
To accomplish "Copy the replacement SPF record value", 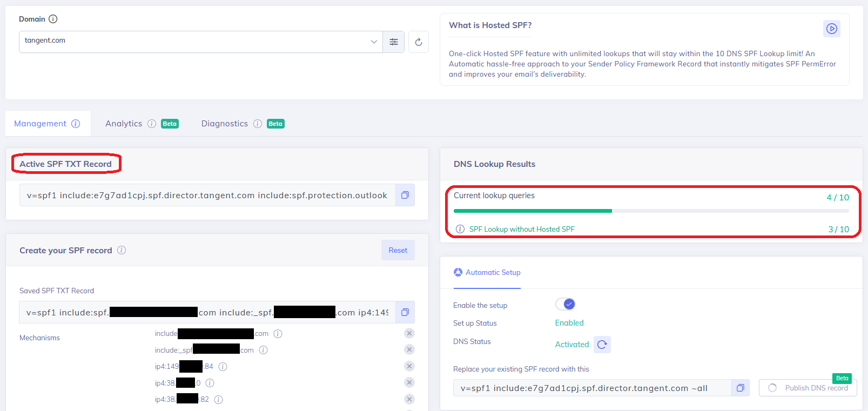I will click(x=741, y=388).
